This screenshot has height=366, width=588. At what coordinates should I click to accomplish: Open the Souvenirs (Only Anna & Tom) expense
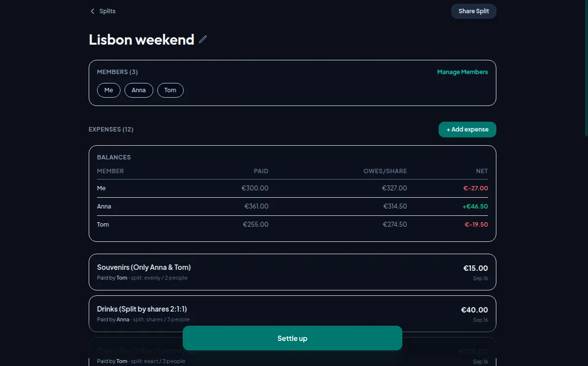pyautogui.click(x=293, y=272)
